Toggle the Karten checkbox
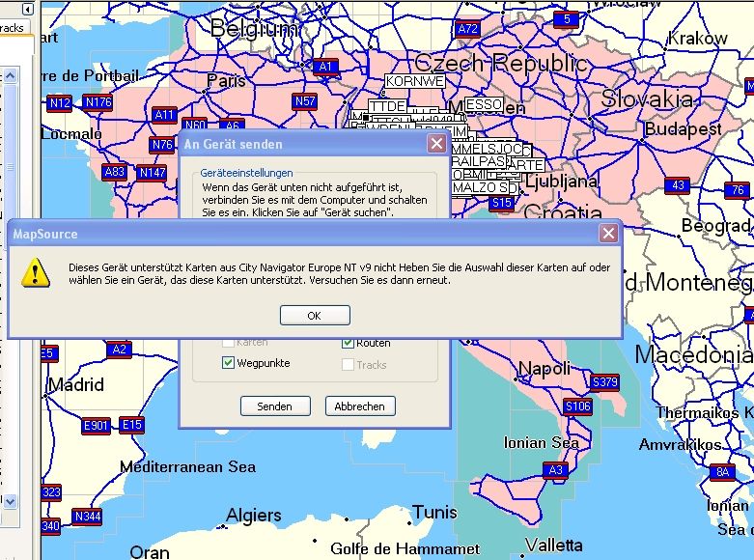Image resolution: width=754 pixels, height=560 pixels. pyautogui.click(x=228, y=343)
